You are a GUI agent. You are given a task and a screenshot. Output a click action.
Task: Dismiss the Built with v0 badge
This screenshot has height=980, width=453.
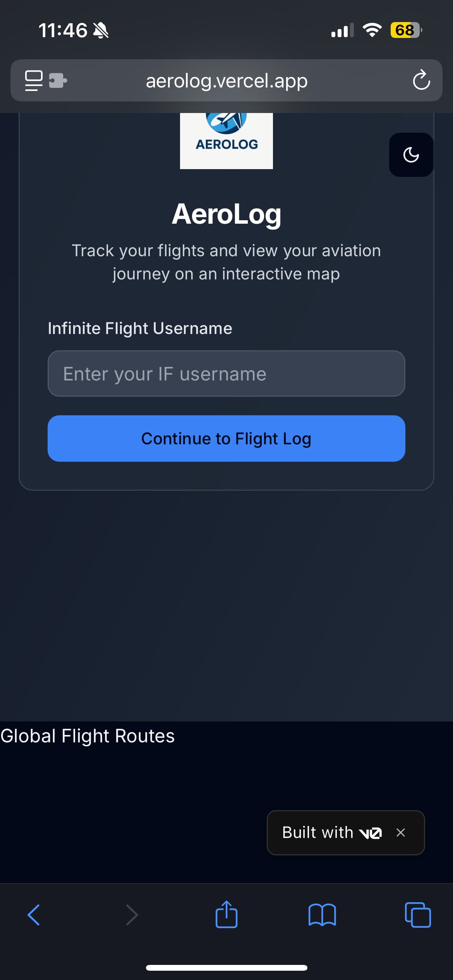[x=401, y=832]
